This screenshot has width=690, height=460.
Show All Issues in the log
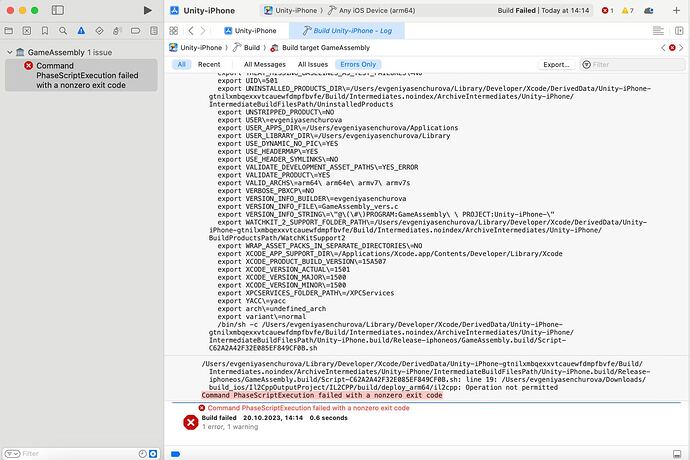313,64
